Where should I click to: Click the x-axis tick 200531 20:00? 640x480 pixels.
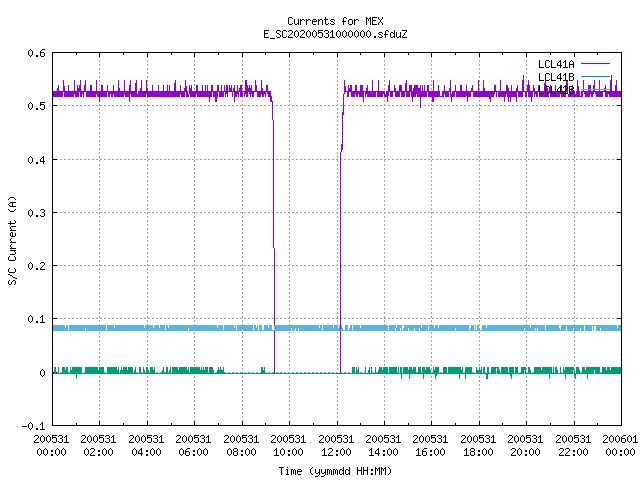(526, 446)
